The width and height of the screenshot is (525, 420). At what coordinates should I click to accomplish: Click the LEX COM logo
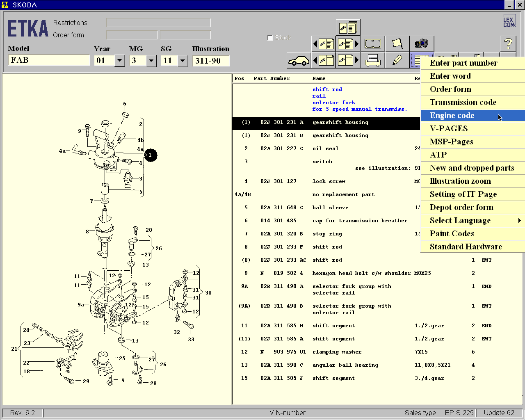pyautogui.click(x=509, y=21)
